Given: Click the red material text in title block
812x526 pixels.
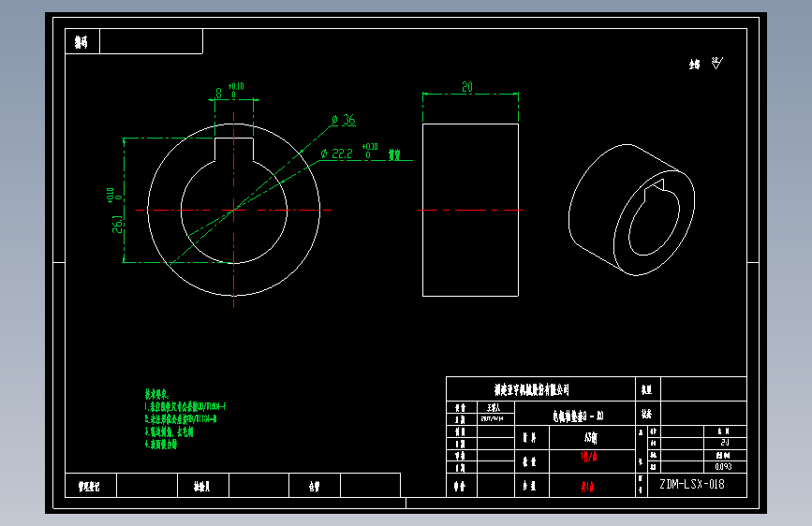Looking at the screenshot, I should point(589,457).
